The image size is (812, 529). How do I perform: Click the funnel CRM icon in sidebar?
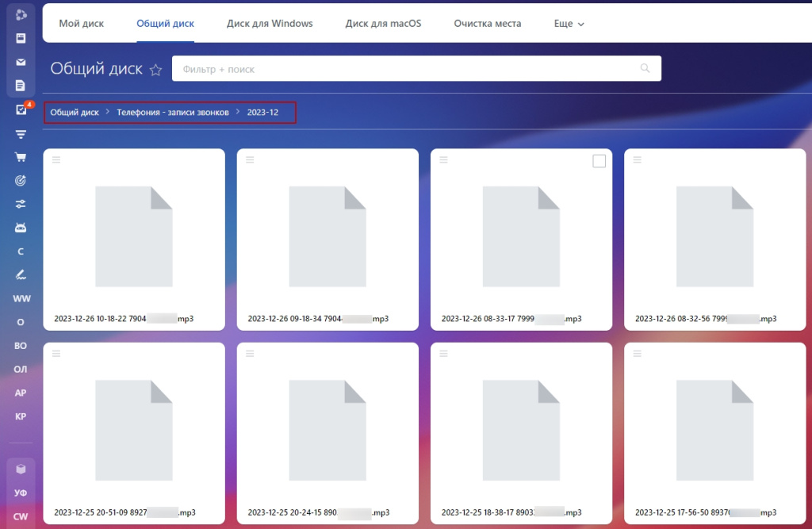pyautogui.click(x=21, y=134)
